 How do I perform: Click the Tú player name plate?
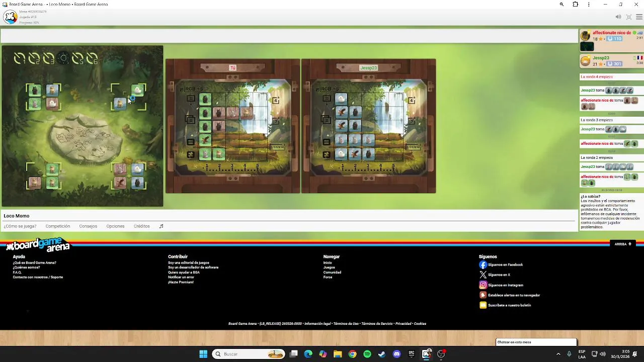(232, 68)
